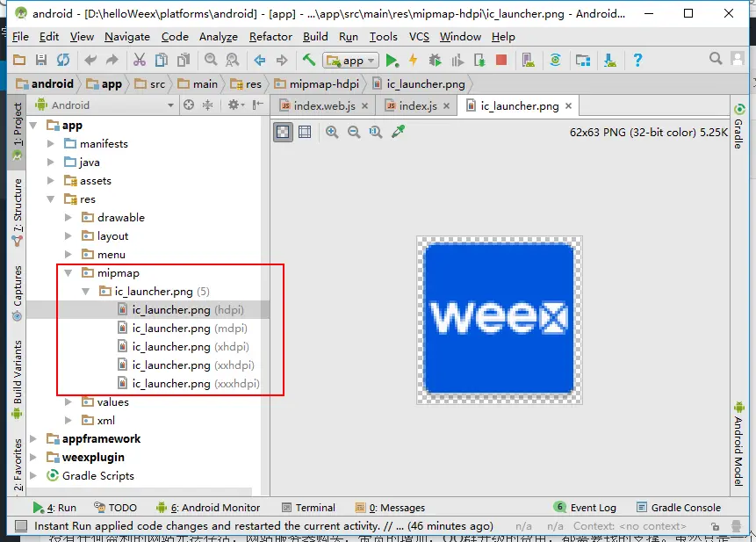
Task: Navigate Back with the left arrow icon
Action: (x=260, y=60)
